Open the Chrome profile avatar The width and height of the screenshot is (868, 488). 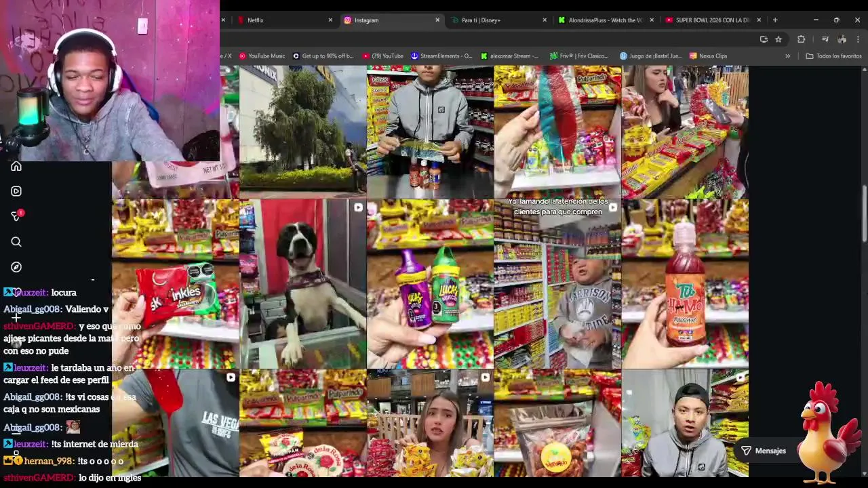842,39
